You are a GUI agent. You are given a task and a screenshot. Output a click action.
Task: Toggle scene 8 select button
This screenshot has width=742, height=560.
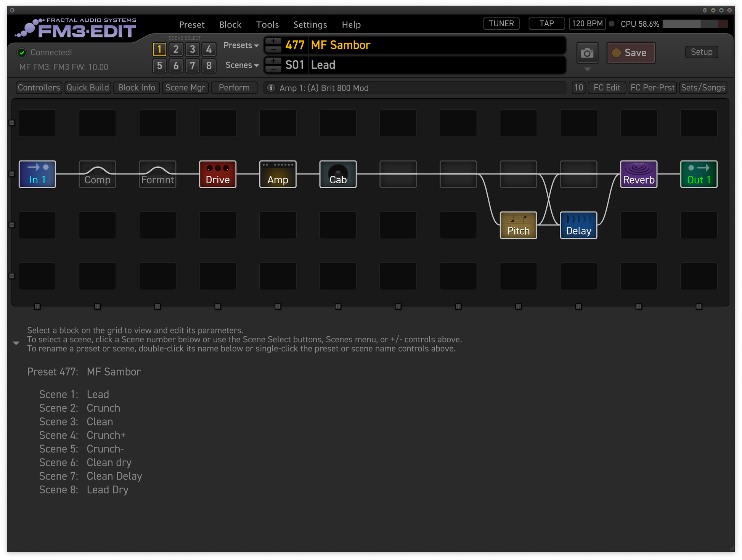coord(209,66)
